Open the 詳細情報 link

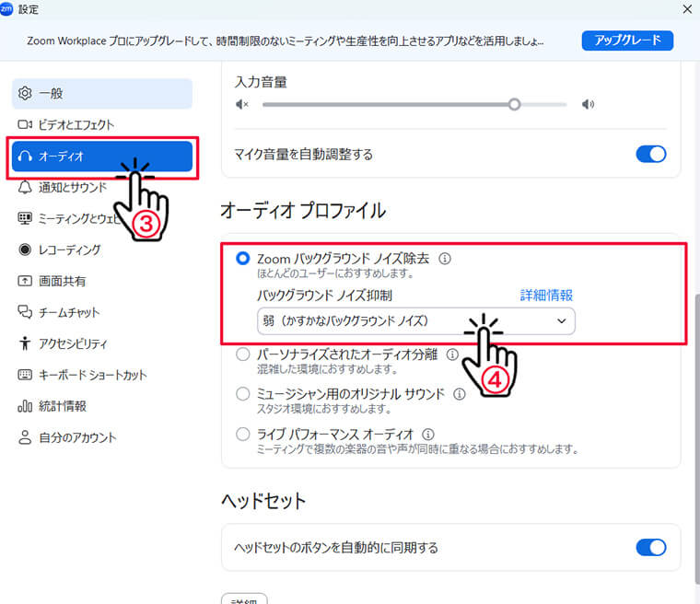tap(546, 295)
